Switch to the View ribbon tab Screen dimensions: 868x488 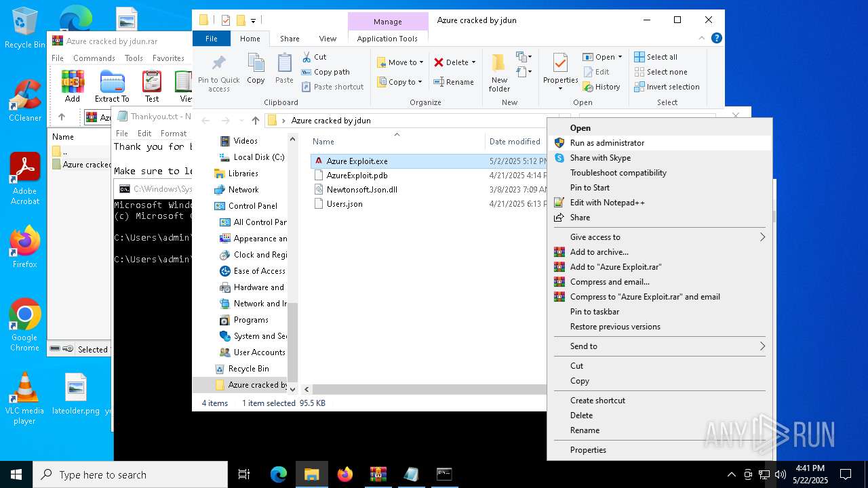328,39
